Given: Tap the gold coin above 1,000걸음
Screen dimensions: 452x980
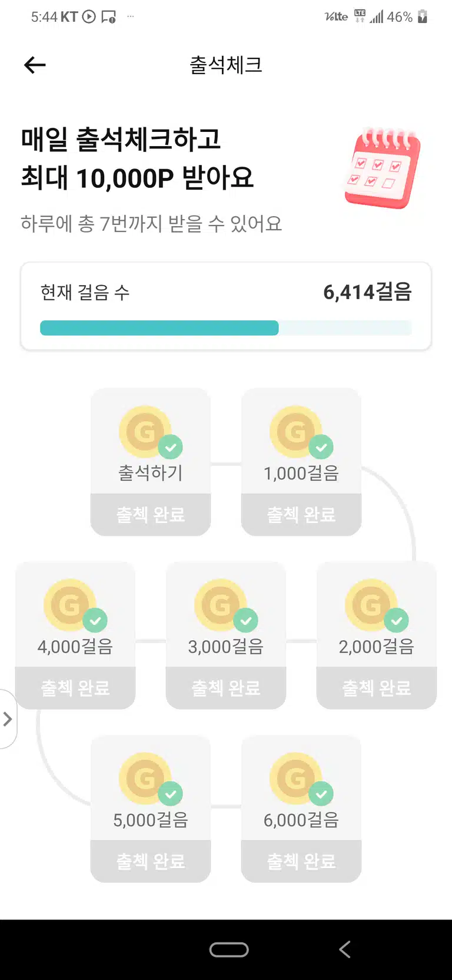Looking at the screenshot, I should pos(295,432).
